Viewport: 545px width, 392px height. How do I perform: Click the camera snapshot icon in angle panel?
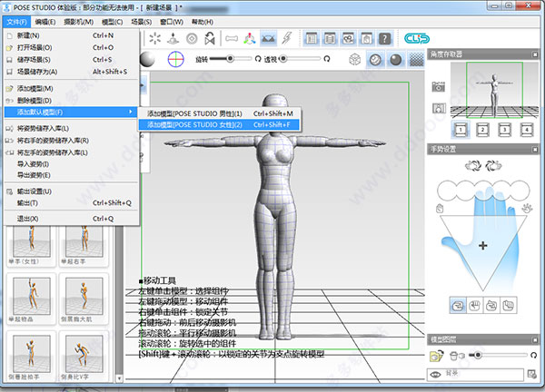(439, 86)
